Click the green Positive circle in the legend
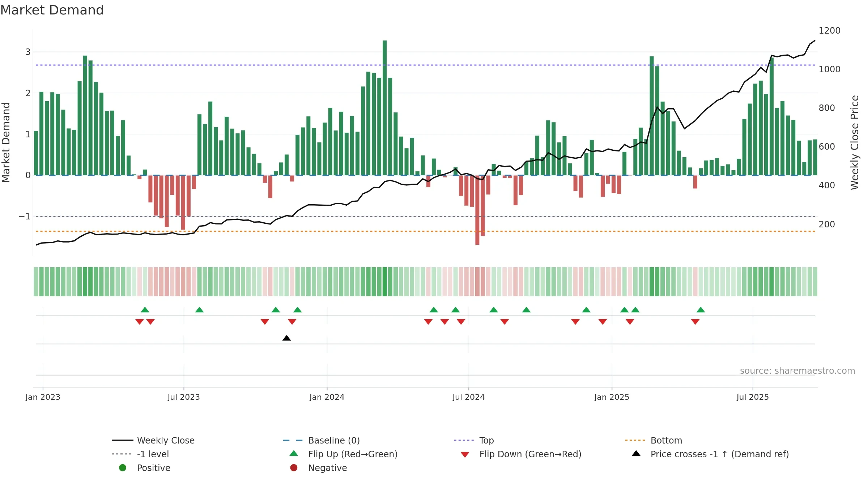Screen dimensions: 868x488 (x=123, y=468)
